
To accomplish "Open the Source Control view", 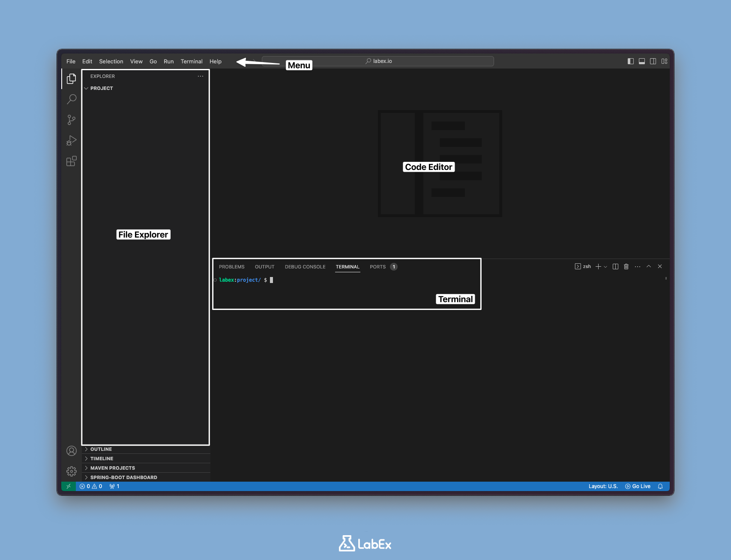I will pyautogui.click(x=72, y=120).
